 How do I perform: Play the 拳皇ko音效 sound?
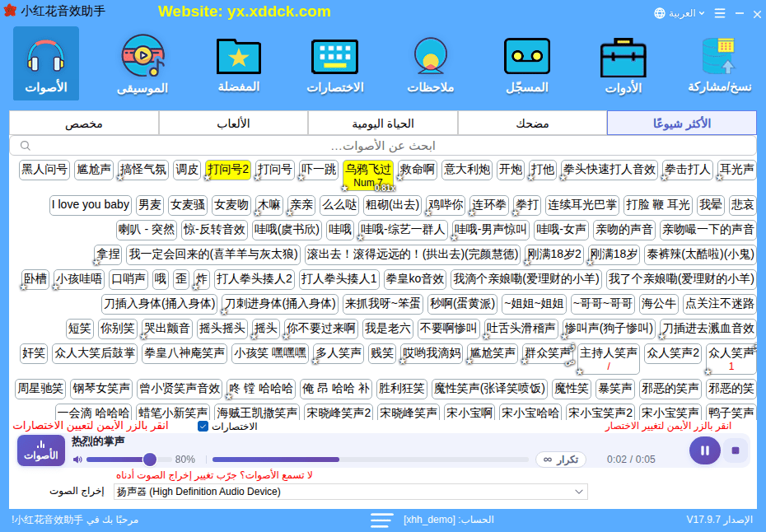[415, 279]
